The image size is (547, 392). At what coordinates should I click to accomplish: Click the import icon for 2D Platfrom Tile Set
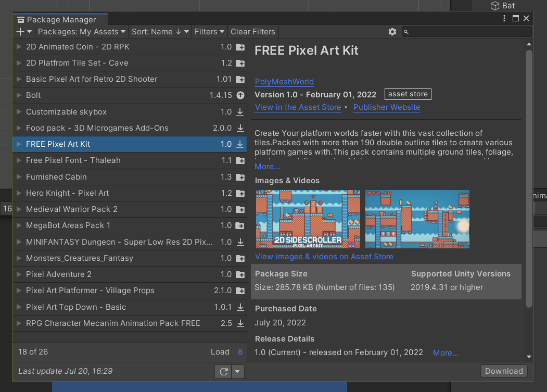click(240, 63)
